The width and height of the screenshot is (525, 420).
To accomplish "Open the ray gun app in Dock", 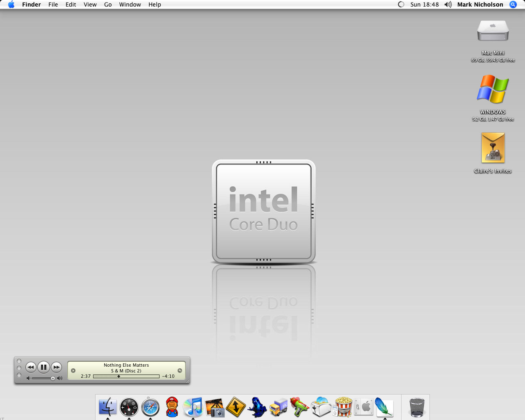I will (x=300, y=407).
